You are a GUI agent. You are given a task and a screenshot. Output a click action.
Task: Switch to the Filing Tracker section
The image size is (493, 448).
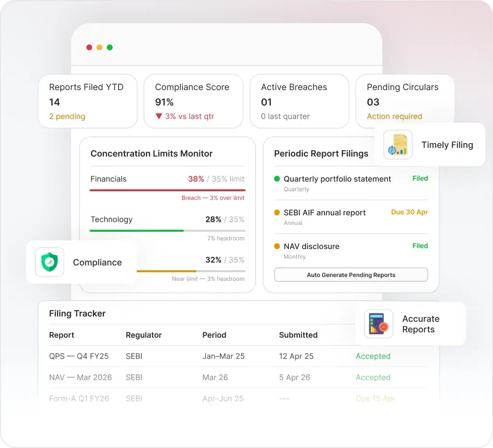point(77,314)
